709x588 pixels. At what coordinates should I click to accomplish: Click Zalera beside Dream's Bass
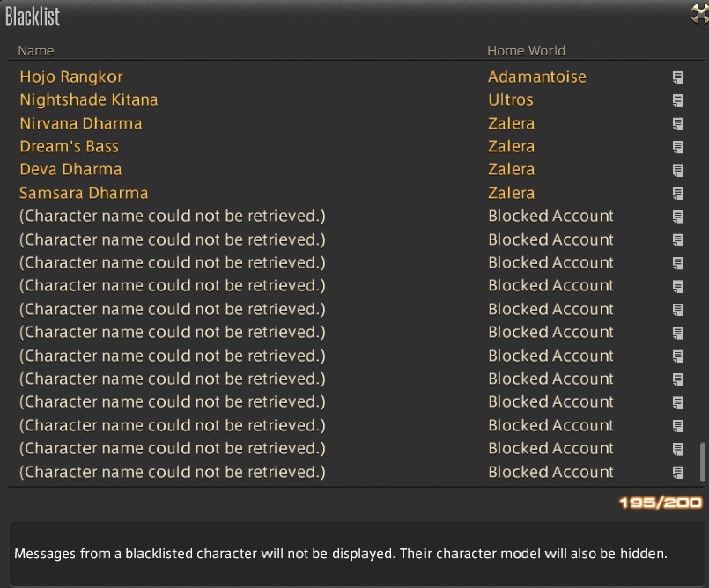[x=511, y=146]
